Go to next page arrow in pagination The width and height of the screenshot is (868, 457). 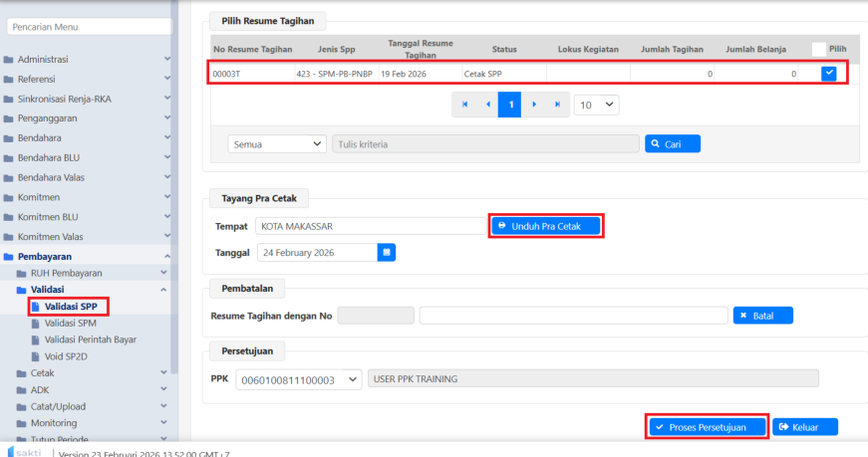(534, 105)
